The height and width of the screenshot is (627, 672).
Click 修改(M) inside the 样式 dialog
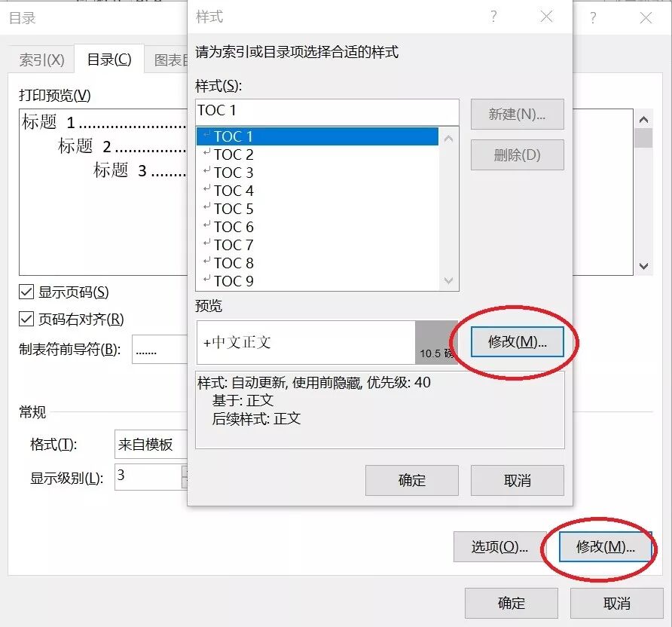click(x=518, y=341)
